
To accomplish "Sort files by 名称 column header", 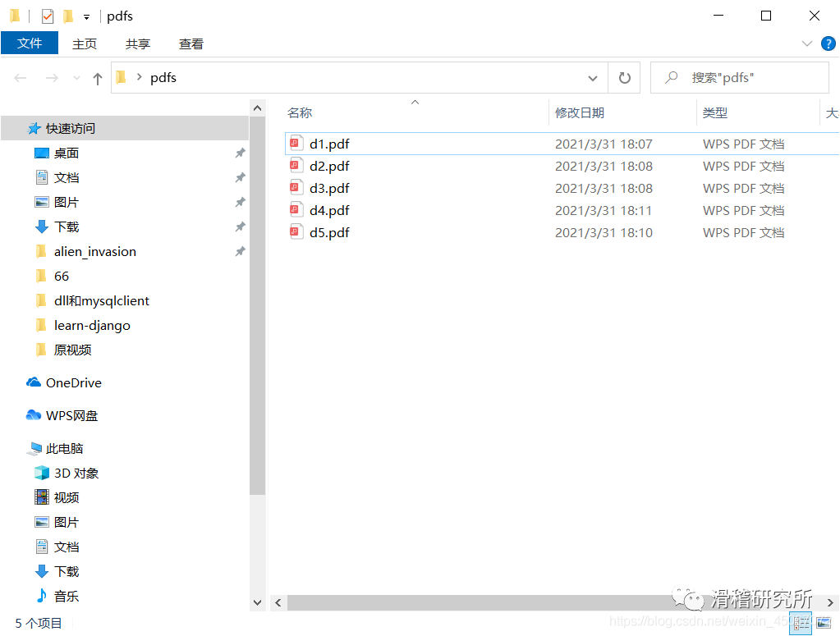I will (x=300, y=112).
